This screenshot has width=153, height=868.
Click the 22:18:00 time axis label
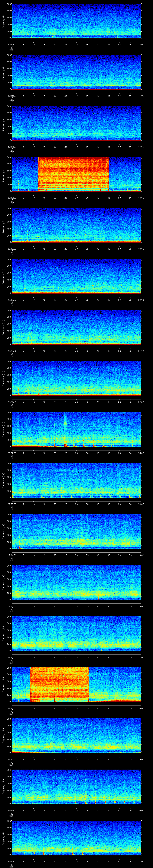[x=12, y=249]
